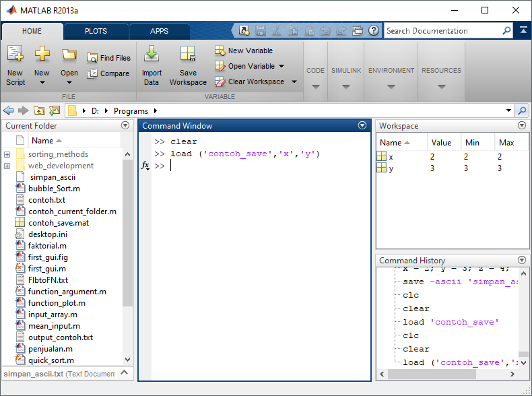Click the Paste icon in quick access toolbar
The width and height of the screenshot is (532, 396).
[x=309, y=30]
